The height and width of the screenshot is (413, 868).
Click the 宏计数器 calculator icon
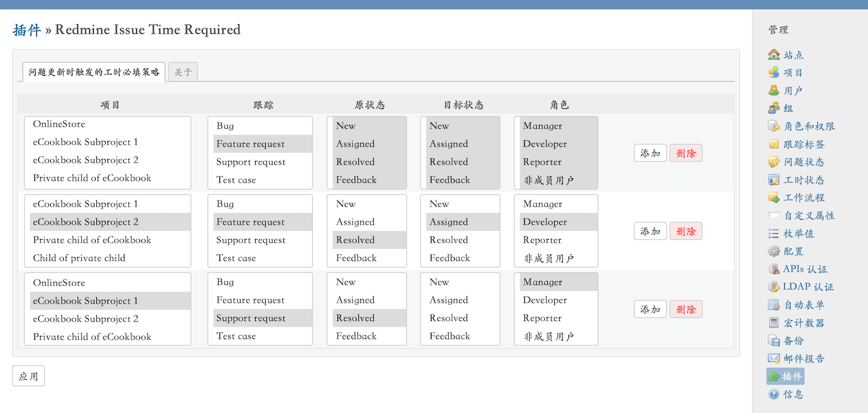(x=774, y=322)
